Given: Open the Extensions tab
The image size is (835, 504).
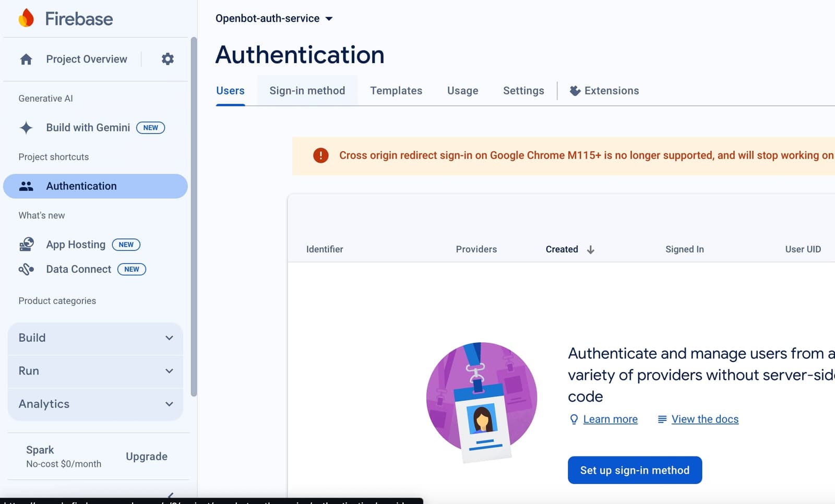Looking at the screenshot, I should click(604, 91).
